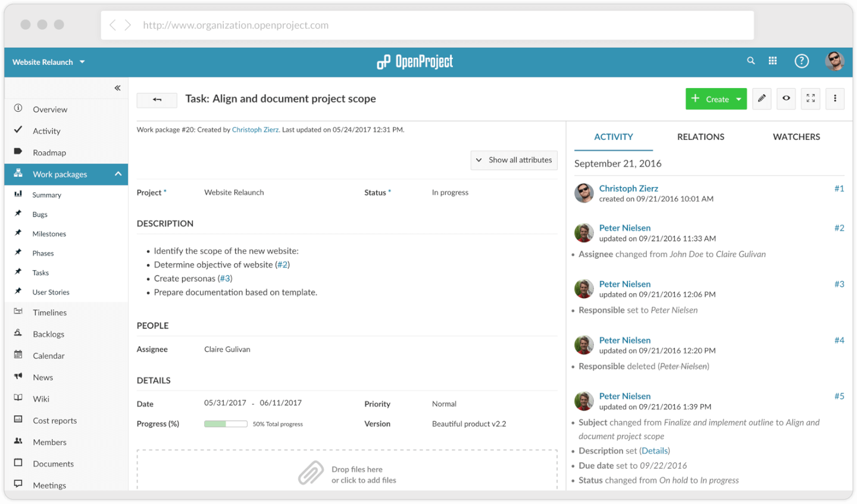857x504 pixels.
Task: Click the Timelines icon in sidebar
Action: [x=18, y=311]
